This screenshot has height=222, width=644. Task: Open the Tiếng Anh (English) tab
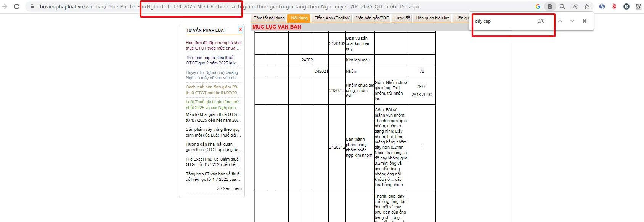[332, 18]
